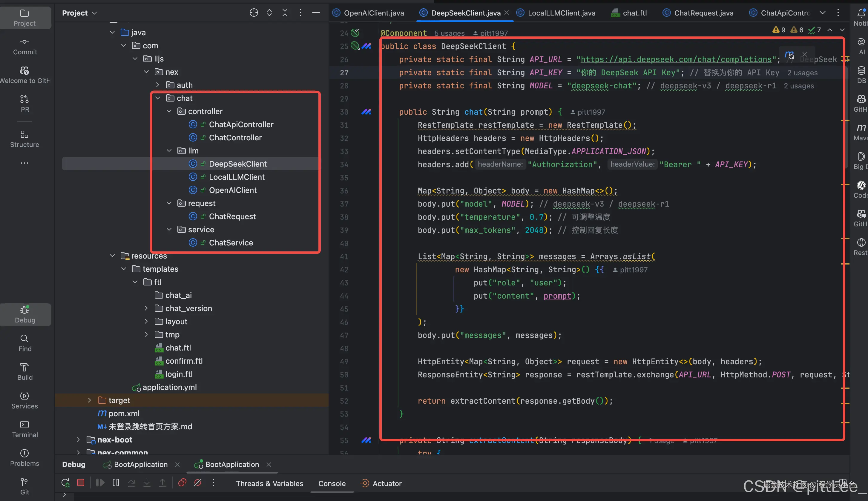Toggle Mute Breakpoints icon in Debug toolbar

pyautogui.click(x=197, y=483)
